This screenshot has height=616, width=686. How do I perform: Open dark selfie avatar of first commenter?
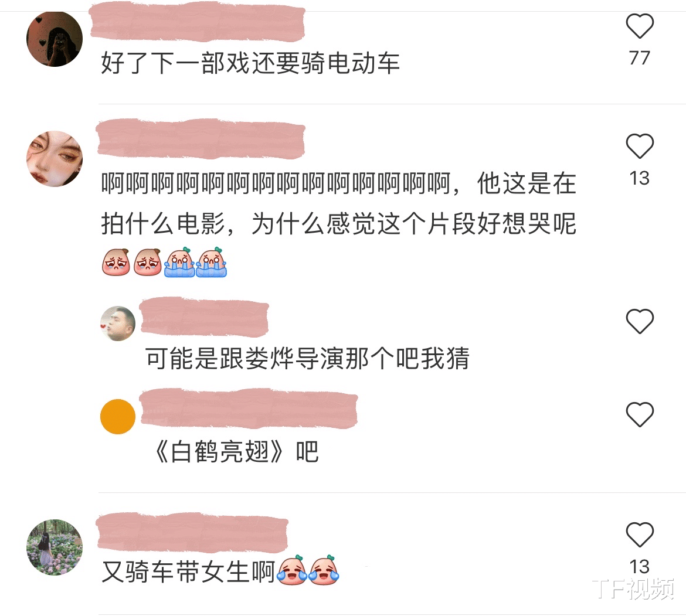pos(55,39)
